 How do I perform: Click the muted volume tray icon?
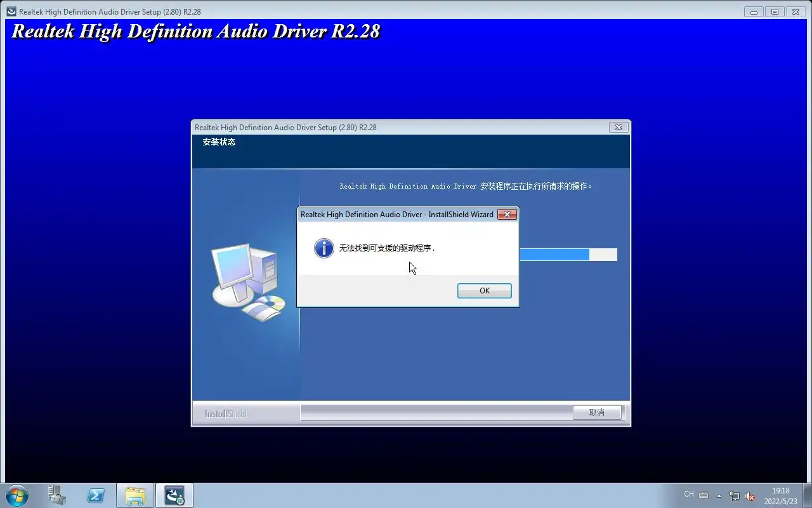(x=750, y=496)
